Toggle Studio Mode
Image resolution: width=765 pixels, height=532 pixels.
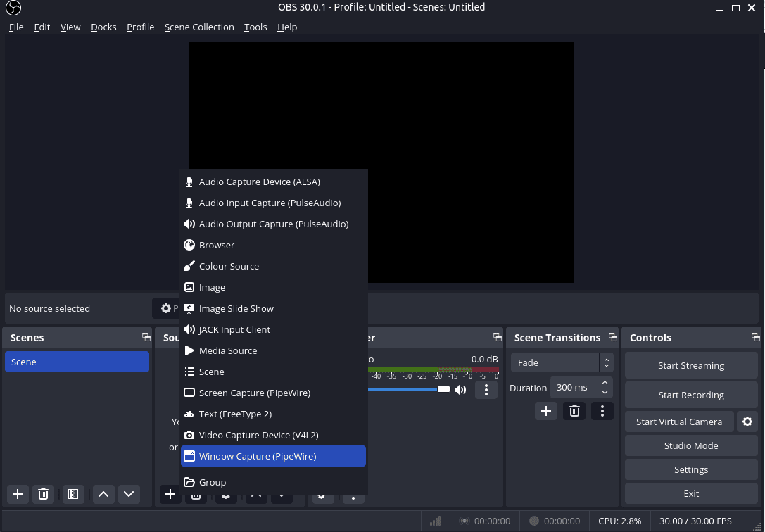click(x=691, y=445)
